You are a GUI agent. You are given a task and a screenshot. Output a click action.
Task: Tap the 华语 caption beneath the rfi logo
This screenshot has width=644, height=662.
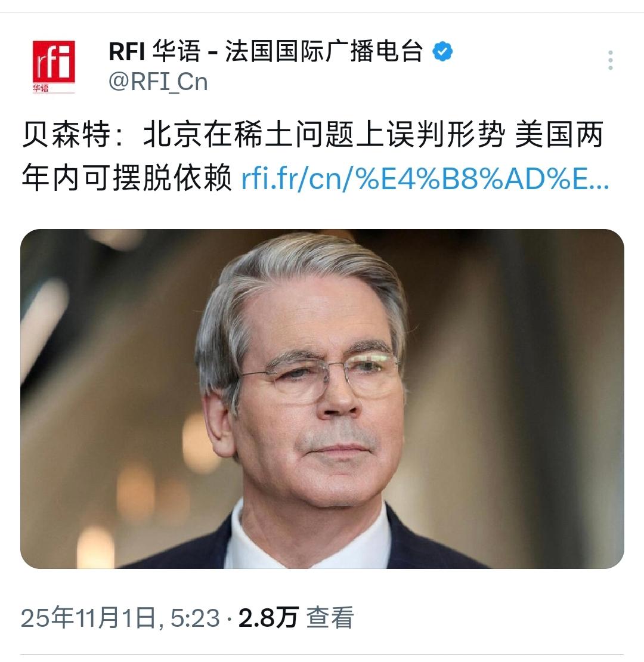tap(41, 88)
